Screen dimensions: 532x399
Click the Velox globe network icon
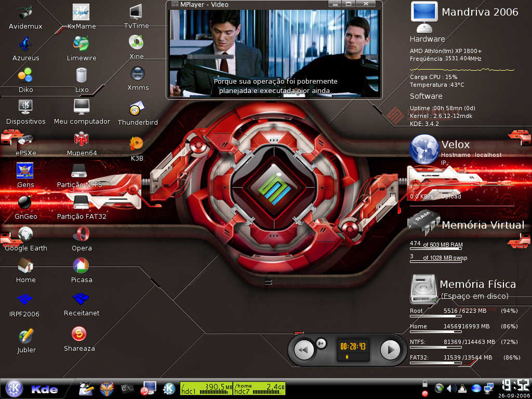point(424,149)
